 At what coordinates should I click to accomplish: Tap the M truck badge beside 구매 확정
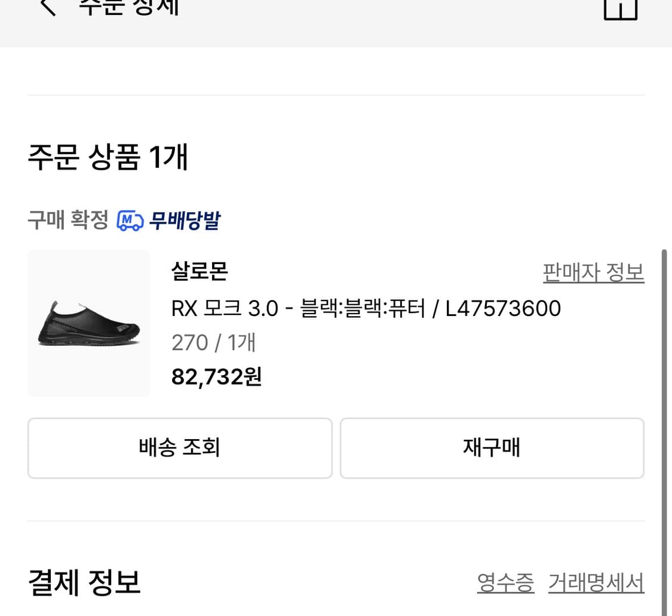pos(130,220)
